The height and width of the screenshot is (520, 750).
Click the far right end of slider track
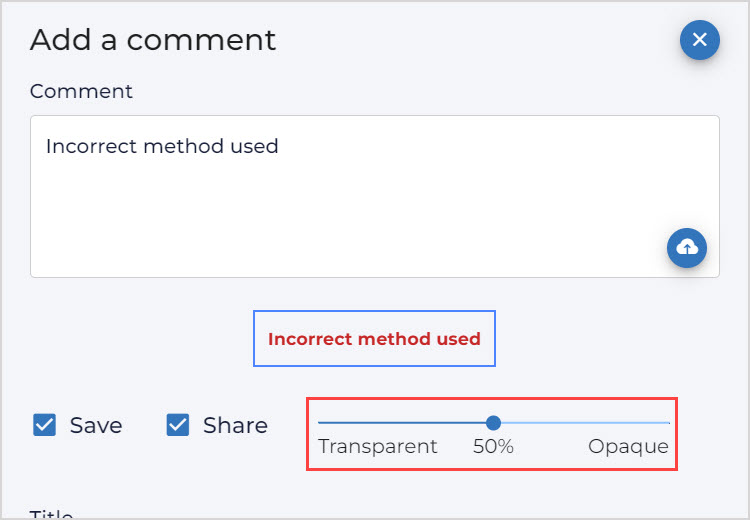point(667,423)
